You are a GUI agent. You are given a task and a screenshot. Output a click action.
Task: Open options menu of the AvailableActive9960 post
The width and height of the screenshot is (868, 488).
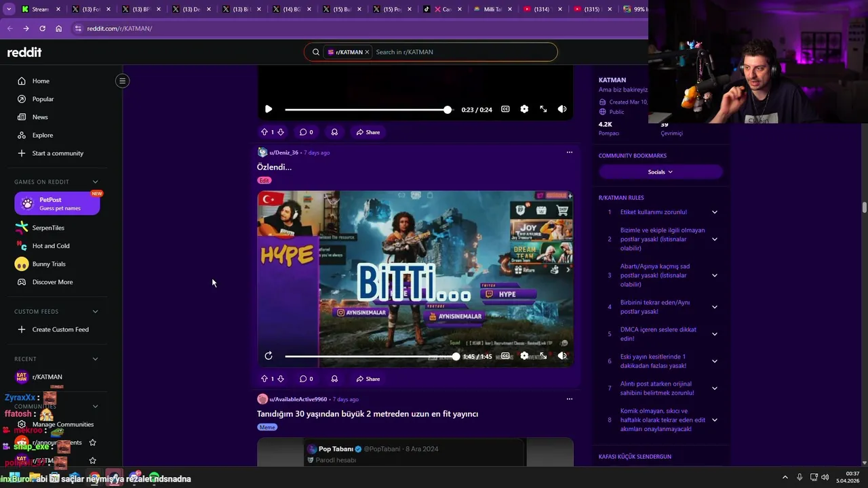click(x=569, y=399)
